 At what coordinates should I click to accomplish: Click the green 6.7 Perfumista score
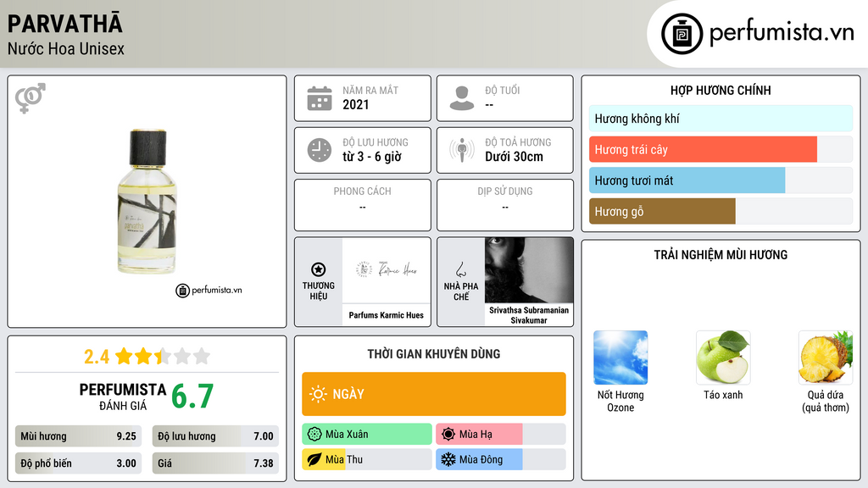[192, 396]
